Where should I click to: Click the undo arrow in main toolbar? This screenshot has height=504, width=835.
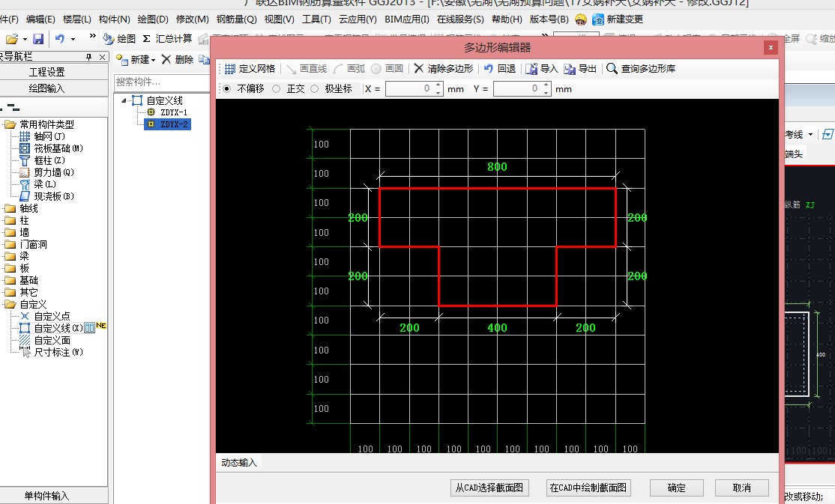tap(60, 39)
